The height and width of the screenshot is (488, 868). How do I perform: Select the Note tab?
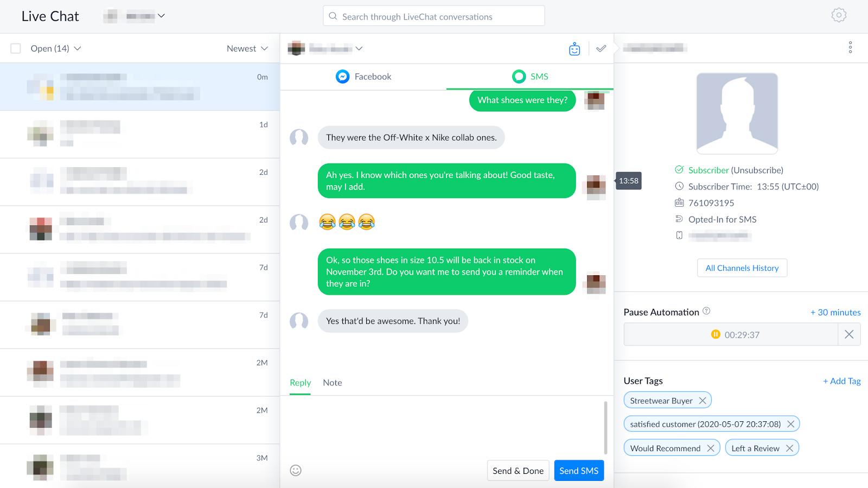(x=333, y=383)
